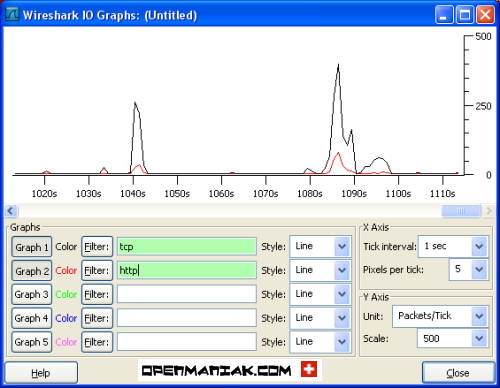Click the 1030s x-axis label
The height and width of the screenshot is (388, 500).
click(89, 194)
